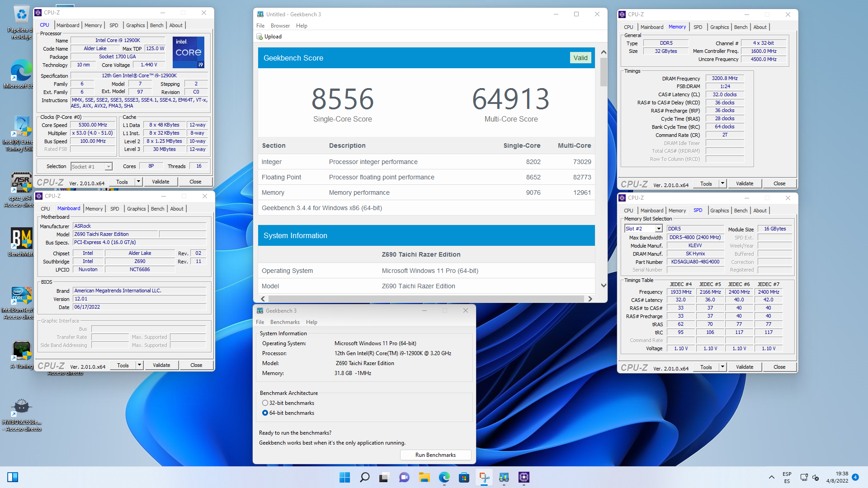The image size is (868, 488).
Task: Expand Tools arrow in CPU-Z SPD window
Action: tap(723, 367)
